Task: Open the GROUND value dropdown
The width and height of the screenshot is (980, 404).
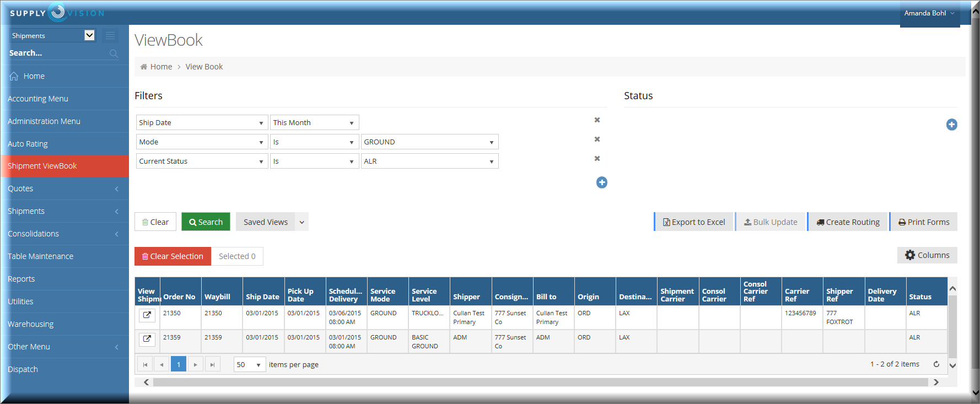Action: click(429, 142)
